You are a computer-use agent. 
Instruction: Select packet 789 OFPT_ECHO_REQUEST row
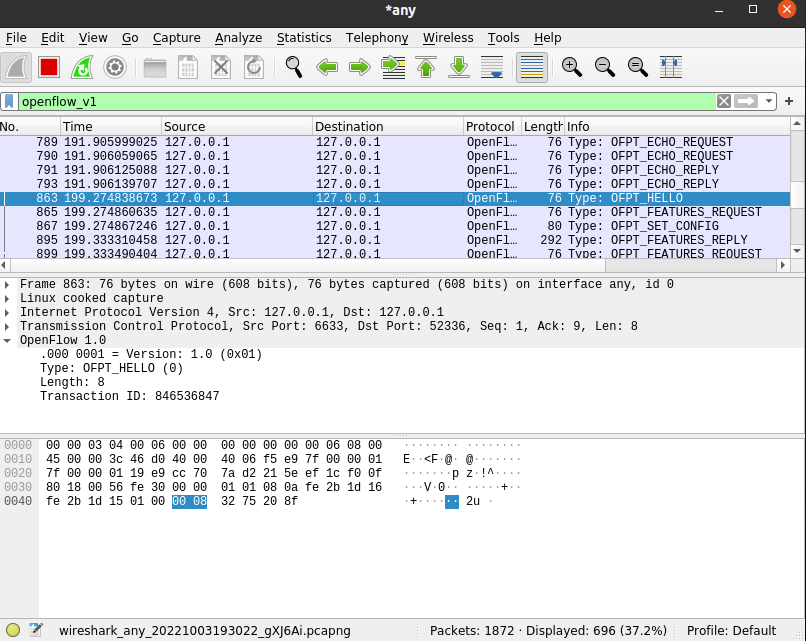(x=395, y=142)
